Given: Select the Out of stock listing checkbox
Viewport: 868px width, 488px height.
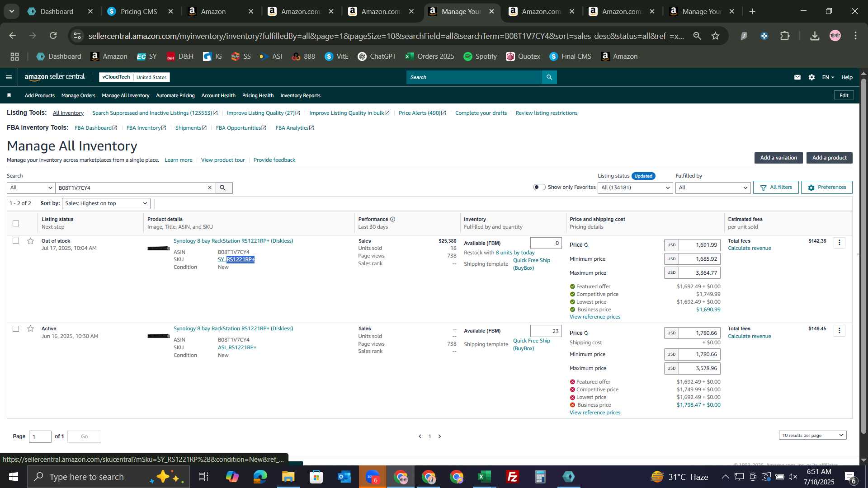Looking at the screenshot, I should [16, 241].
